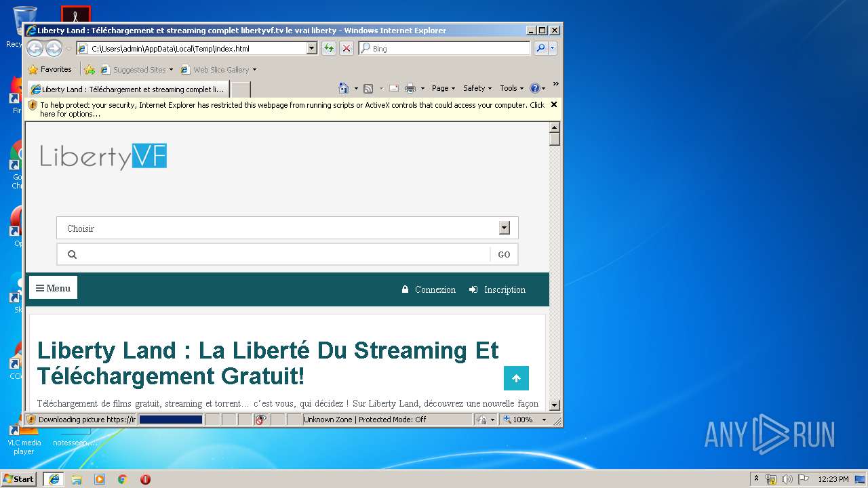The width and height of the screenshot is (868, 488).
Task: Click the LibertyVF logo
Action: point(103,157)
